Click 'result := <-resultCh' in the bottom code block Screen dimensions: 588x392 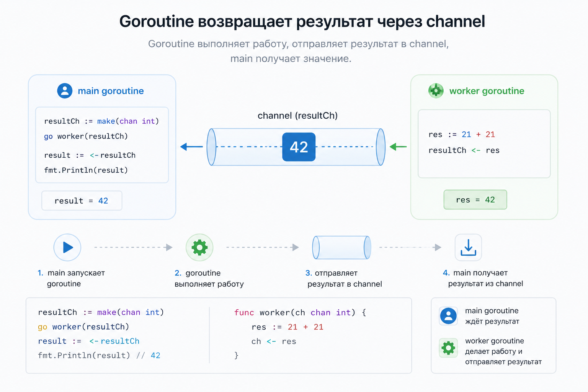[89, 341]
